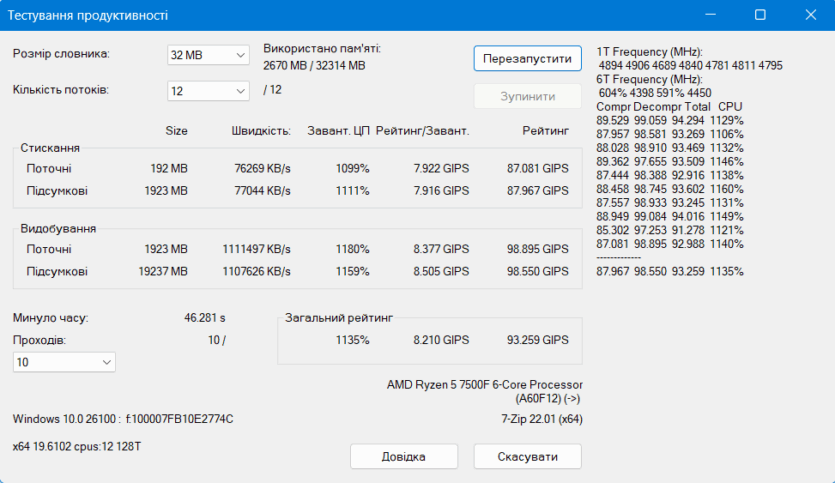
Task: Click the elapsed time value 46.281 s
Action: click(205, 318)
